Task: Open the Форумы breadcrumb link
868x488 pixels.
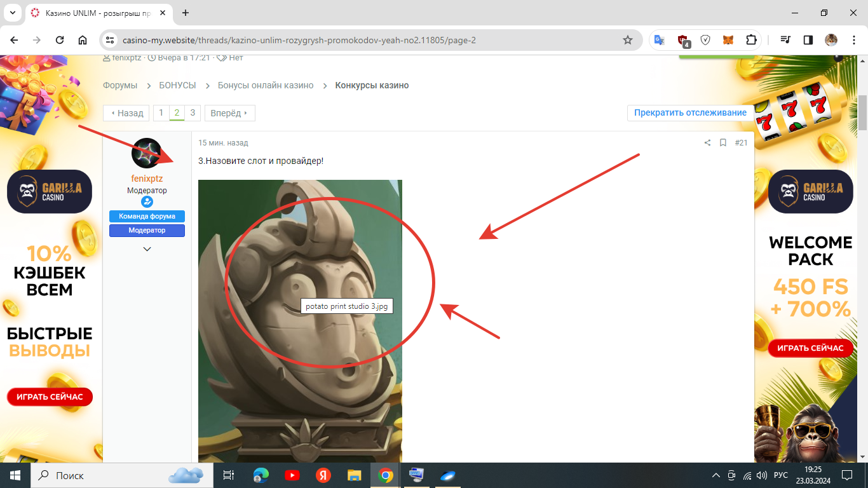Action: pyautogui.click(x=120, y=85)
